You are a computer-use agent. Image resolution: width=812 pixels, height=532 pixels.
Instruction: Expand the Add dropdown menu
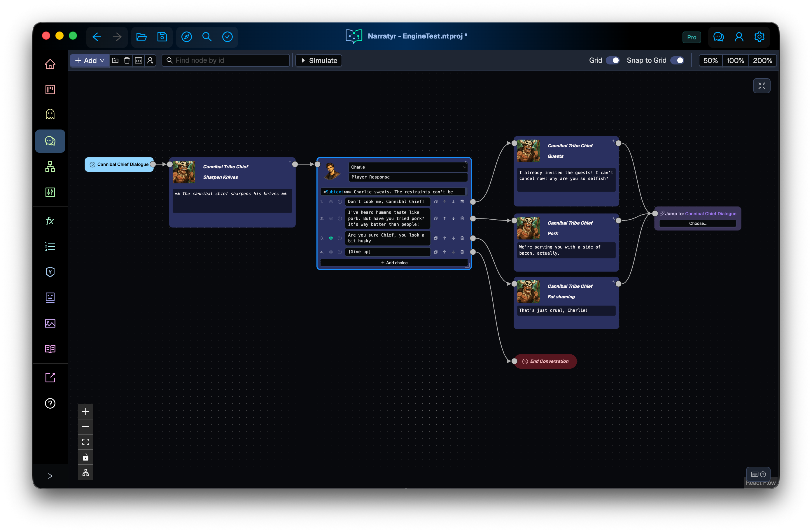coord(90,60)
